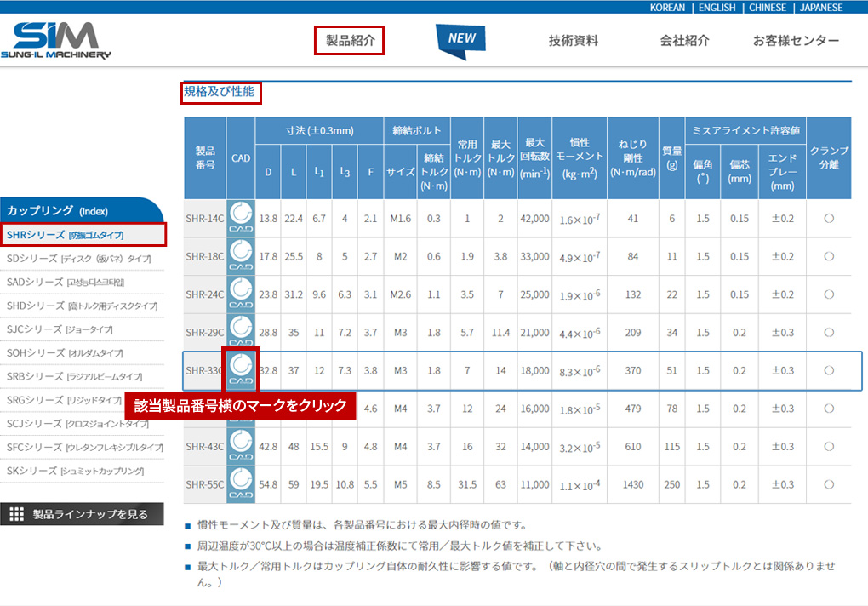868x606 pixels.
Task: Select SDシリーズ in the sidebar
Action: pos(78,258)
